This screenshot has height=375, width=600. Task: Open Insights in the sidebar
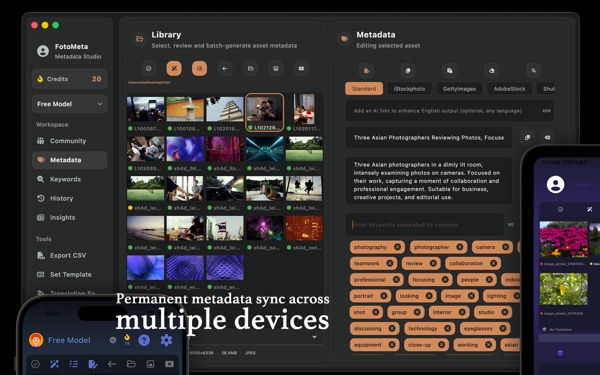click(69, 217)
